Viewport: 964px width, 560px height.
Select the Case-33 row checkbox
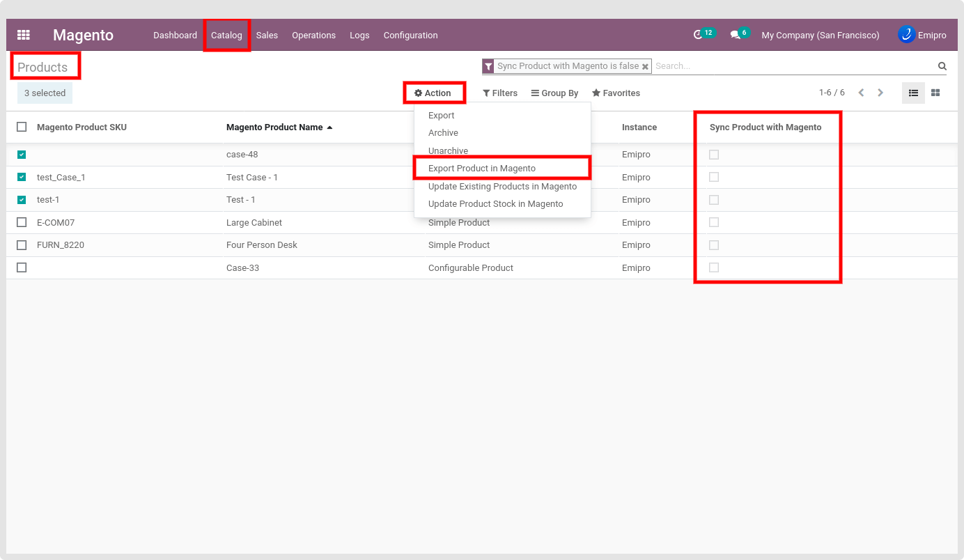(x=22, y=267)
